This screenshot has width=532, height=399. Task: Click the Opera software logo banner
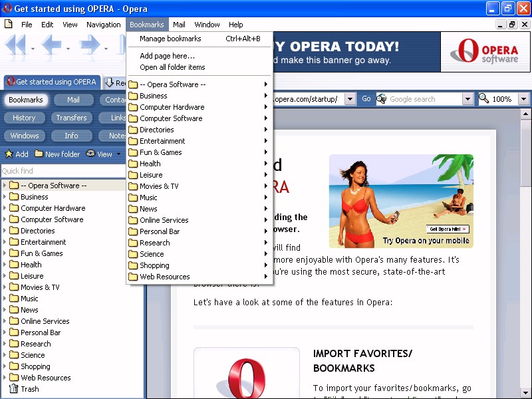tap(485, 52)
